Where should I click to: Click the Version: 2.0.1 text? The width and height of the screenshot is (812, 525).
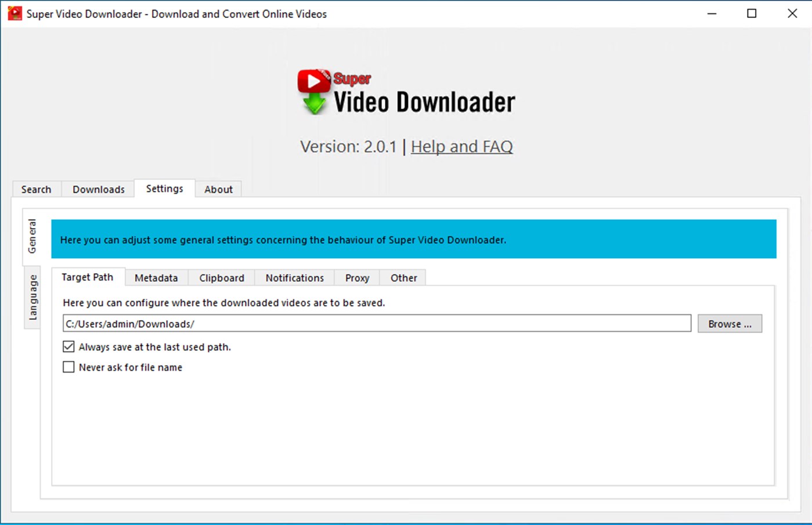[348, 147]
